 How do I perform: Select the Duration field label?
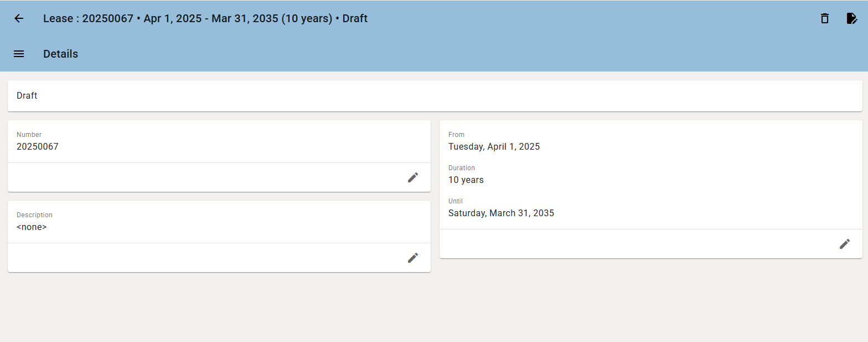click(x=462, y=168)
